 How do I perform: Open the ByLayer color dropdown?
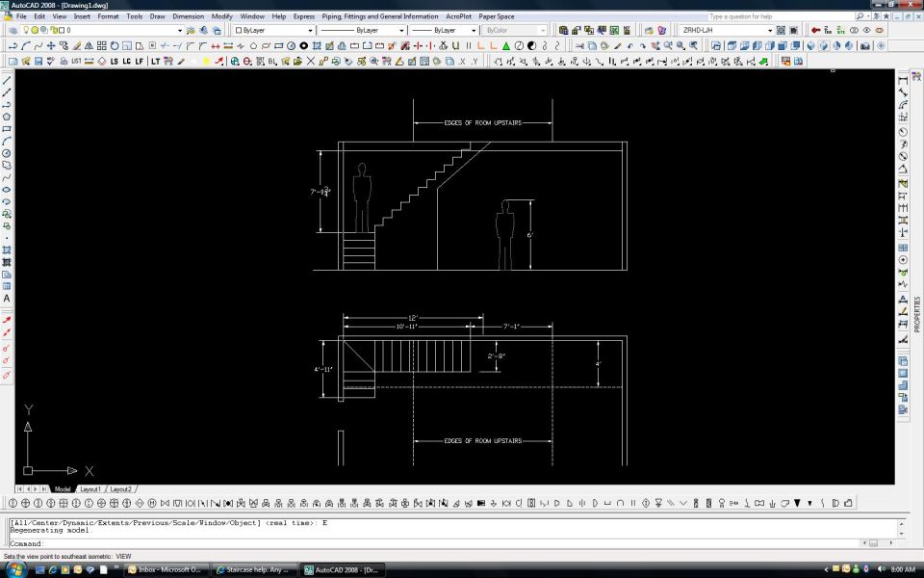tap(310, 30)
